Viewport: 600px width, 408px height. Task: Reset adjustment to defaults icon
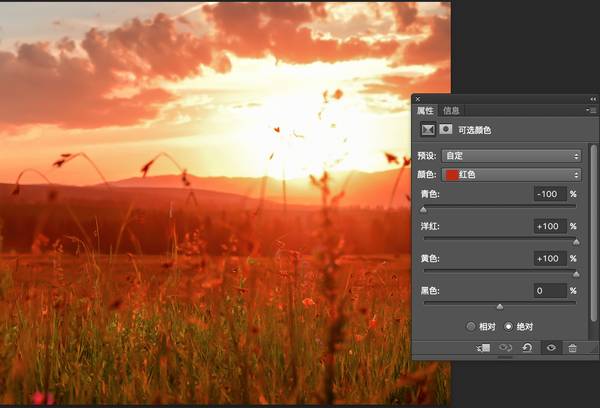click(x=527, y=348)
